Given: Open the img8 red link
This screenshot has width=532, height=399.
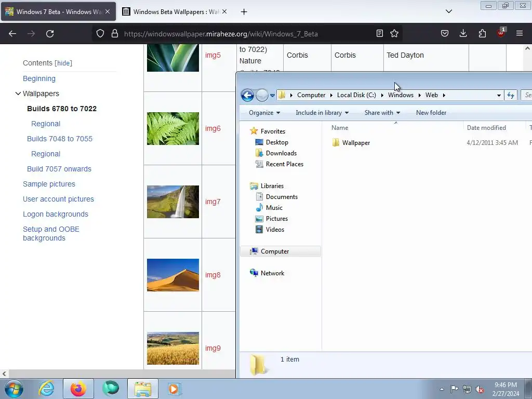Looking at the screenshot, I should (x=212, y=275).
